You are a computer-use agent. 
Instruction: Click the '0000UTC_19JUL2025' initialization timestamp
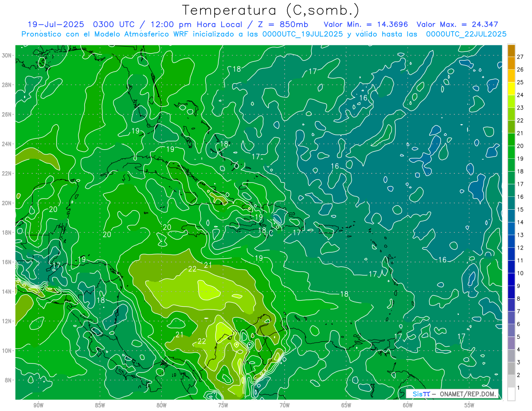click(302, 34)
